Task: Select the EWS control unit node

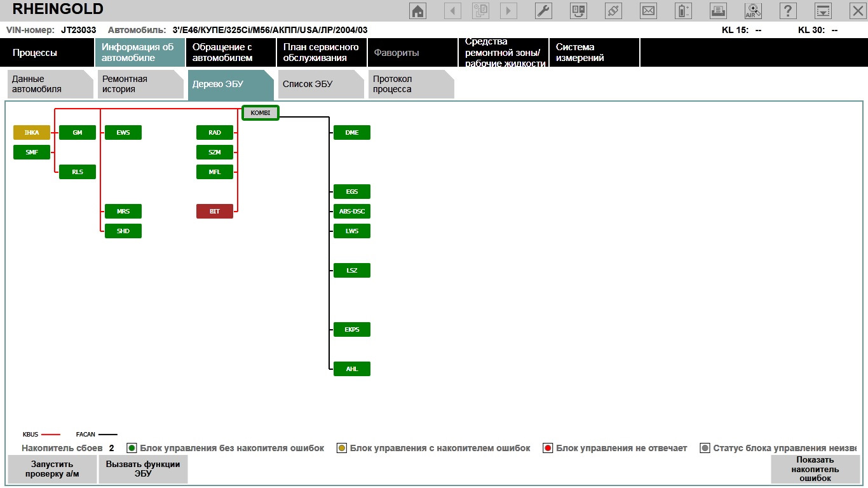Action: [x=123, y=132]
